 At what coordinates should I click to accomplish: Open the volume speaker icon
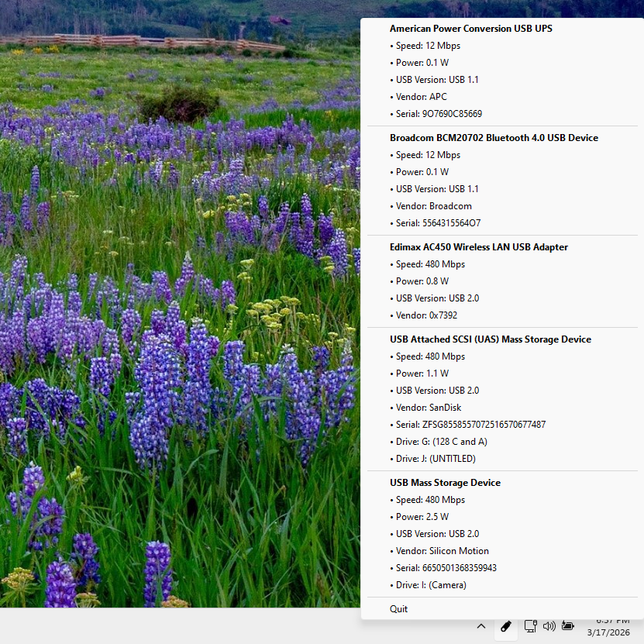click(549, 626)
